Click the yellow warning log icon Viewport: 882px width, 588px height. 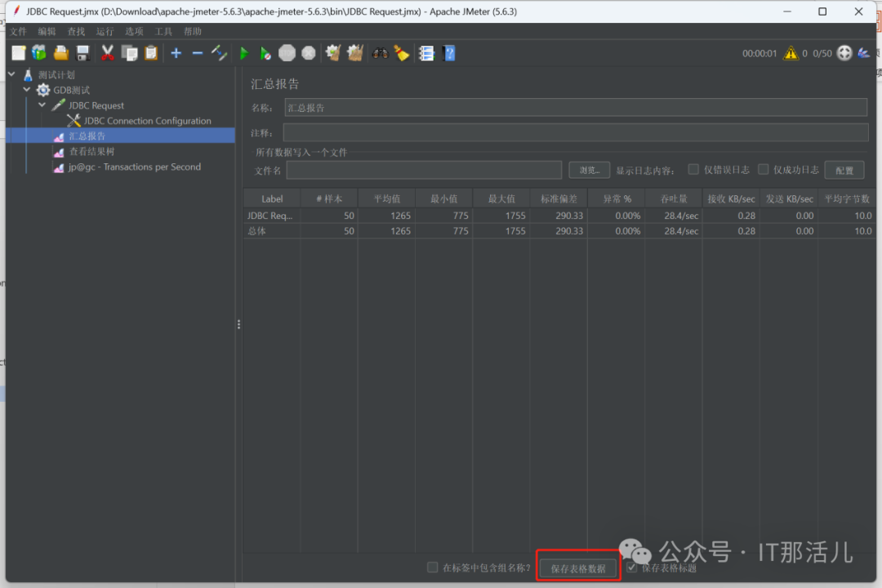[x=791, y=53]
